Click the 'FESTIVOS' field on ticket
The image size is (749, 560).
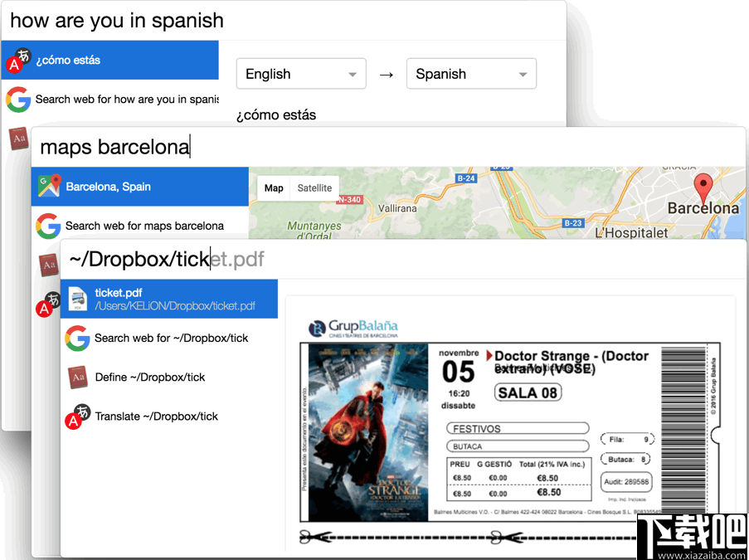[518, 429]
